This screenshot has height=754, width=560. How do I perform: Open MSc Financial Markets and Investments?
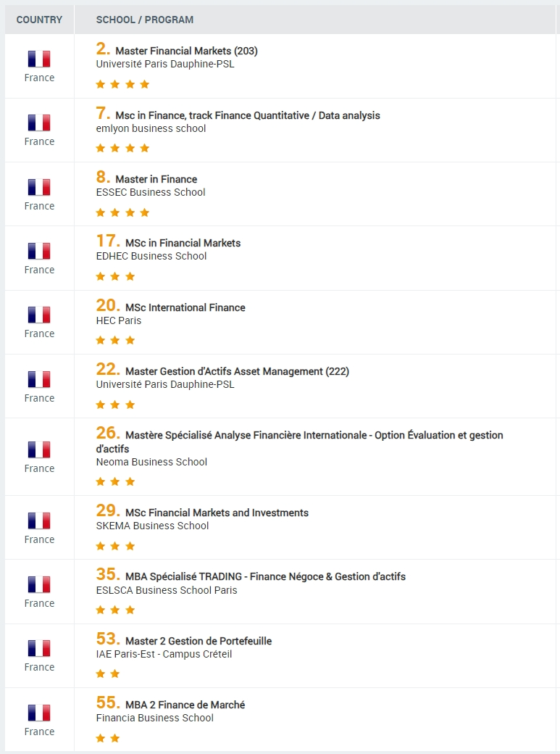click(217, 513)
